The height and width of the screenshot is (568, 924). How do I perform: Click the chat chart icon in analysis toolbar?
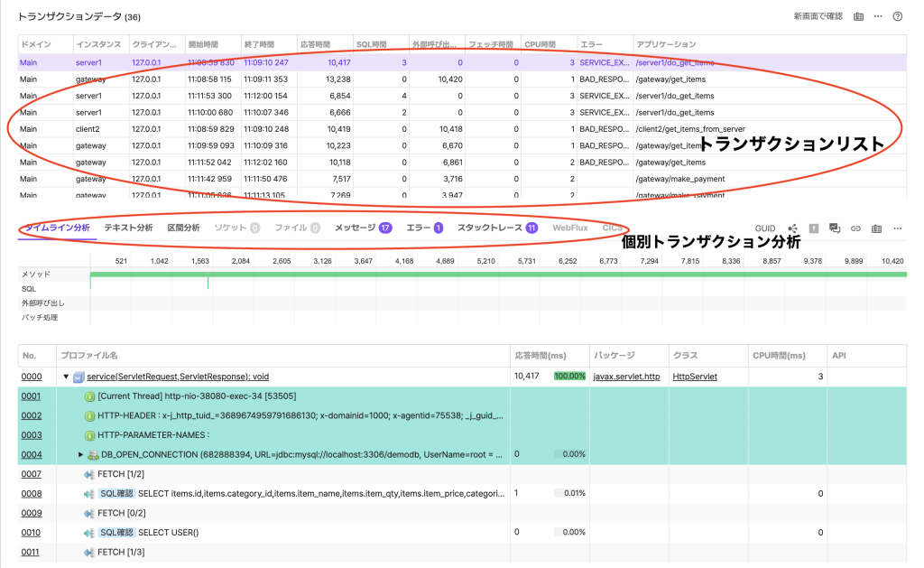pos(835,228)
